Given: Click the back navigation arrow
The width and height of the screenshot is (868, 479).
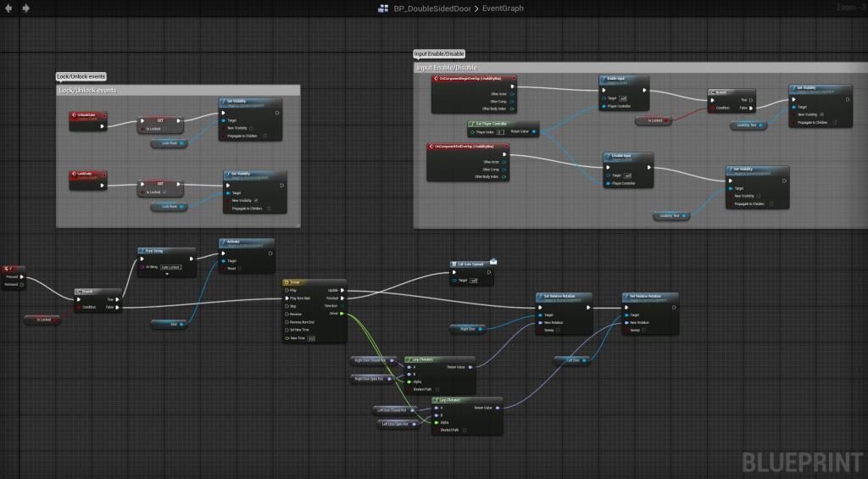Looking at the screenshot, I should (9, 8).
